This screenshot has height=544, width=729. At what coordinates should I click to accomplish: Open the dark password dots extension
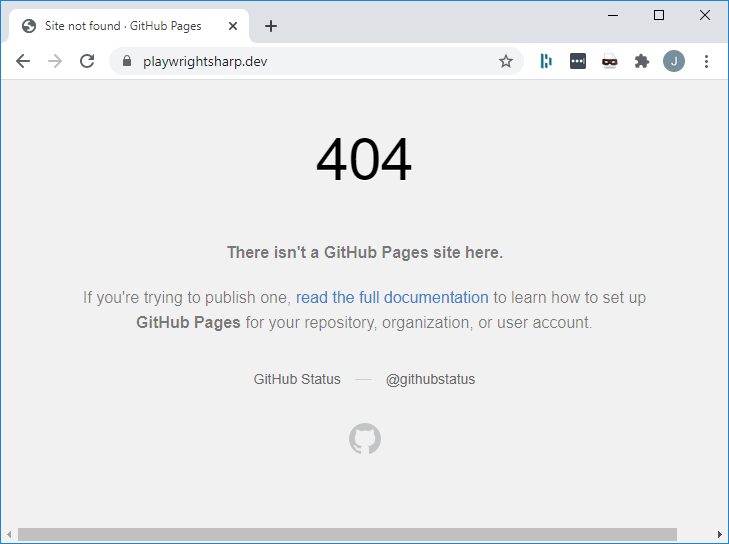[x=577, y=61]
